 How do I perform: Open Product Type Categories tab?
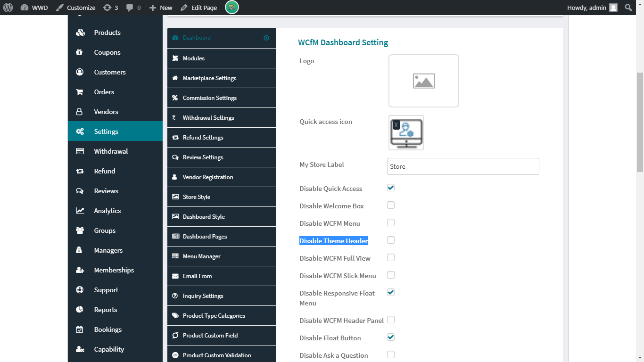click(222, 315)
